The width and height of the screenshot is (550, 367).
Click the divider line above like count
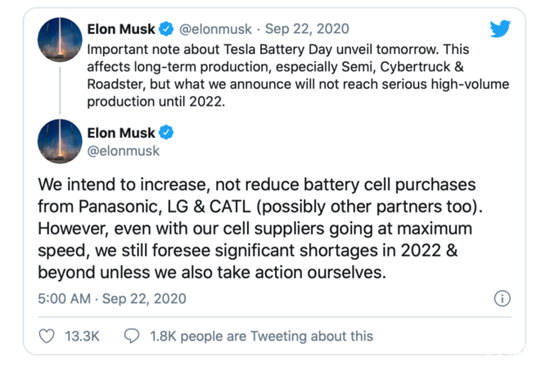point(275,317)
